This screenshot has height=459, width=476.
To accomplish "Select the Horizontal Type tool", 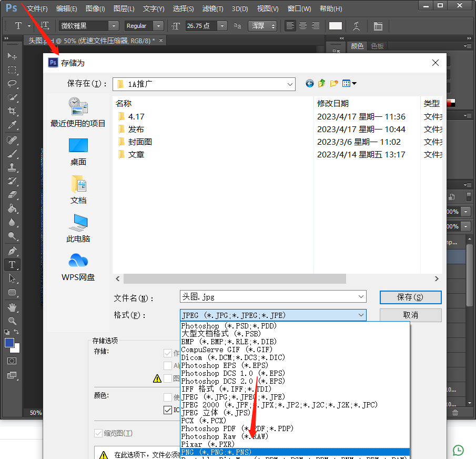I will [x=12, y=265].
